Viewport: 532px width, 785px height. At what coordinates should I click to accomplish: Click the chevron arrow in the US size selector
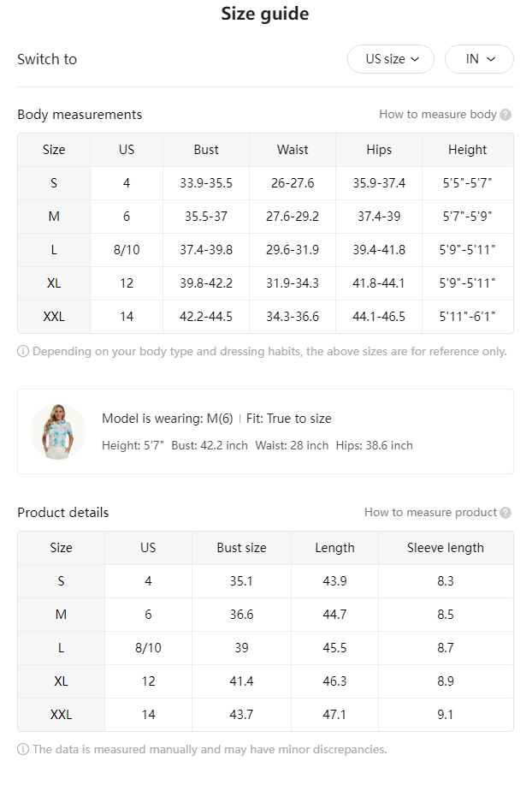[415, 59]
